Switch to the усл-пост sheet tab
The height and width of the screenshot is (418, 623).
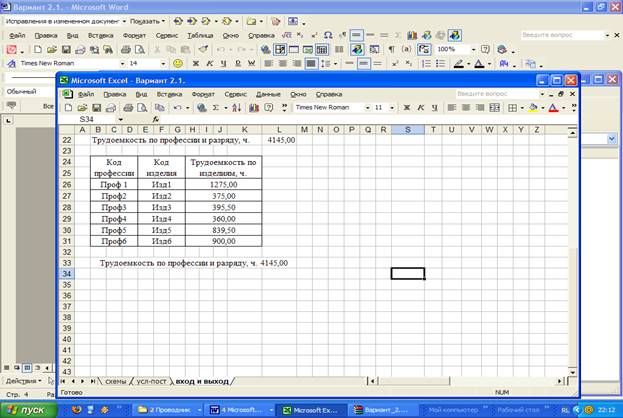[x=151, y=381]
